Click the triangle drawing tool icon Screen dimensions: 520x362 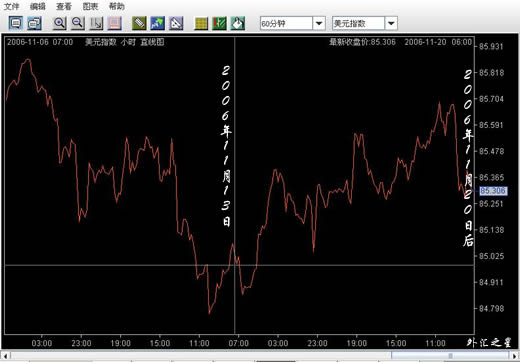pos(176,23)
